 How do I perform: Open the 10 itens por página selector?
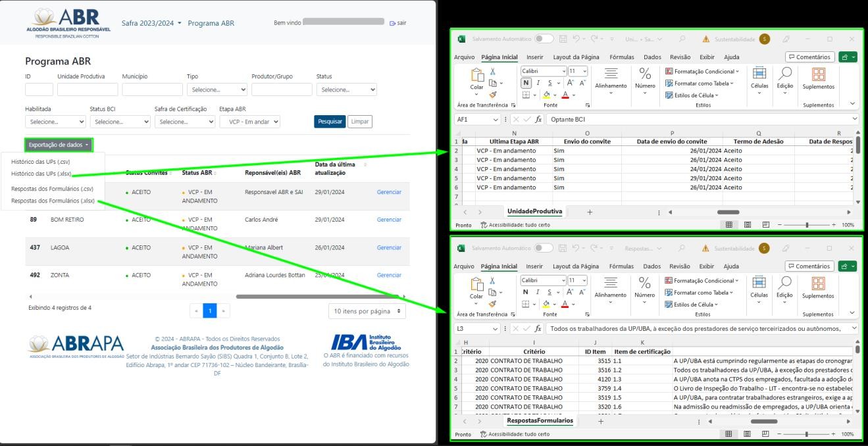tap(367, 311)
